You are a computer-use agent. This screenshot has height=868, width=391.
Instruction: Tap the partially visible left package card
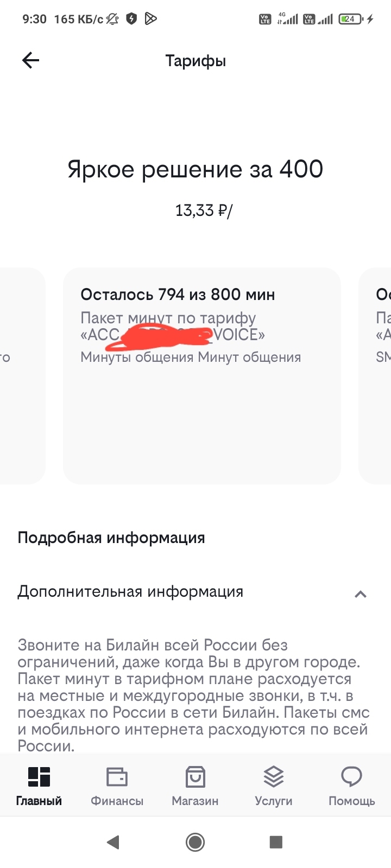coord(22,375)
